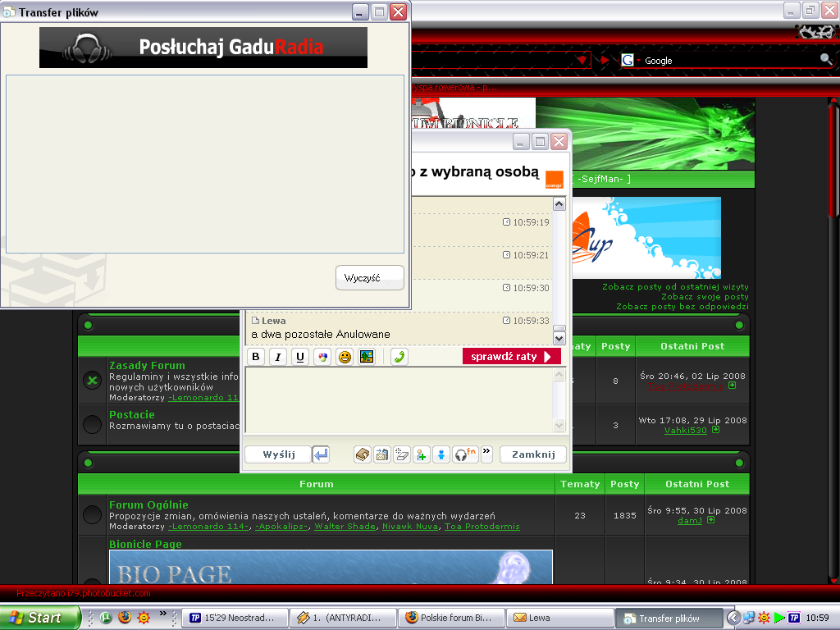
Task: Open moderator Toa Protodermis profile
Action: tap(482, 527)
